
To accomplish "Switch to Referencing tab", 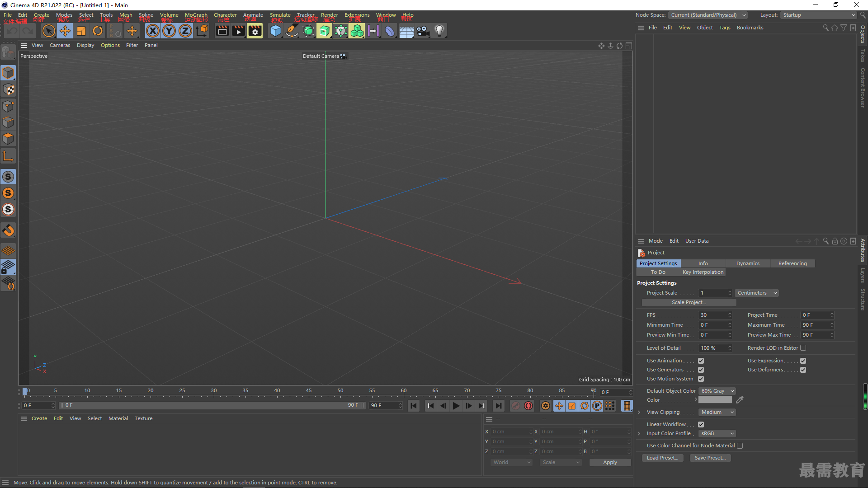I will 793,263.
